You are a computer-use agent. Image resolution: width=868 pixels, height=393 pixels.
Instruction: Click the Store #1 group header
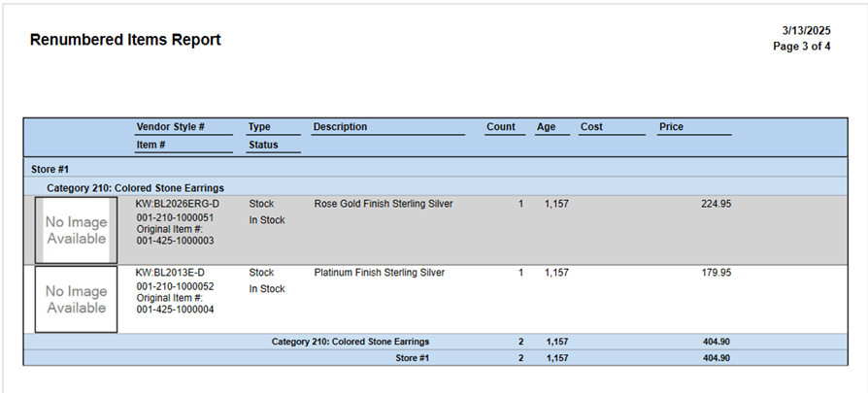[x=50, y=169]
